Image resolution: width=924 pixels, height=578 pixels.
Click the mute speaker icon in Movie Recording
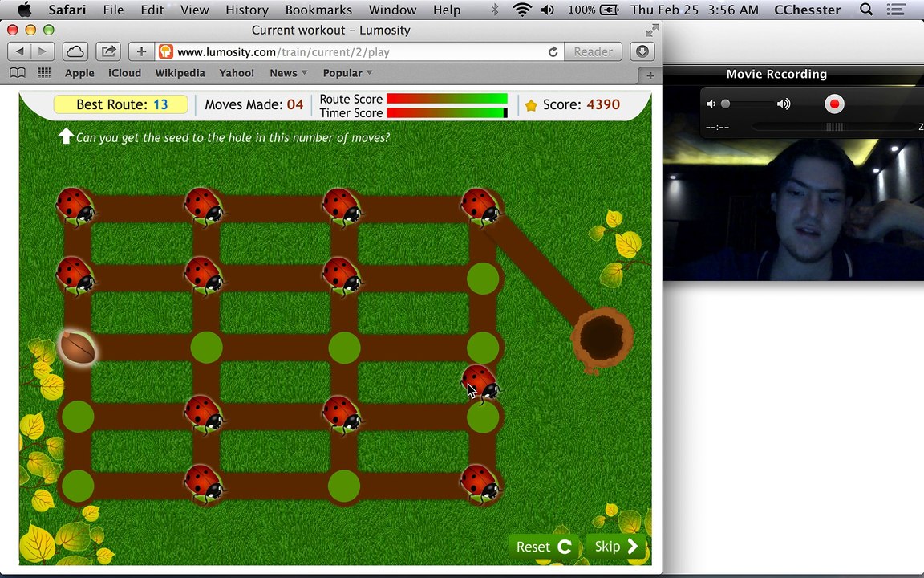pos(711,104)
